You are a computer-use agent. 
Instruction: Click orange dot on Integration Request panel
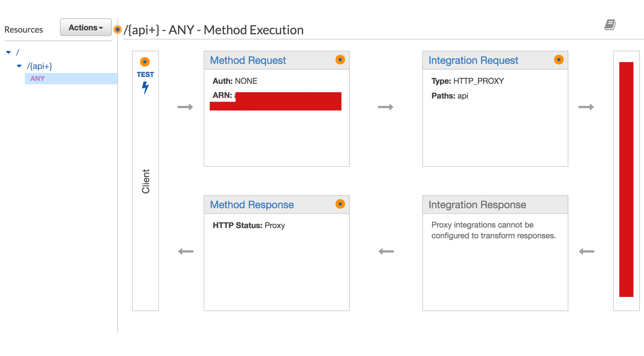559,60
